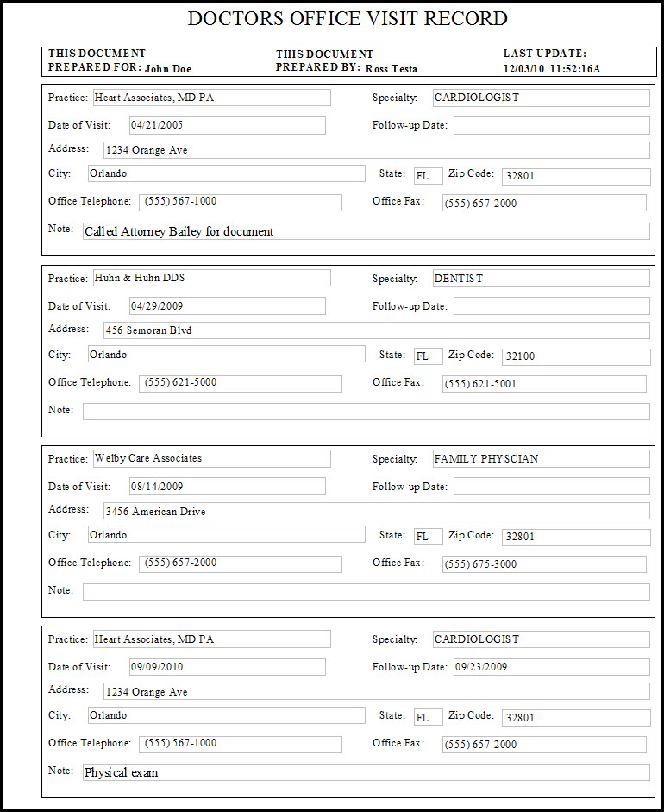
Task: Click Follow-up Date field in Huhn & Huhn DDS record
Action: [552, 306]
